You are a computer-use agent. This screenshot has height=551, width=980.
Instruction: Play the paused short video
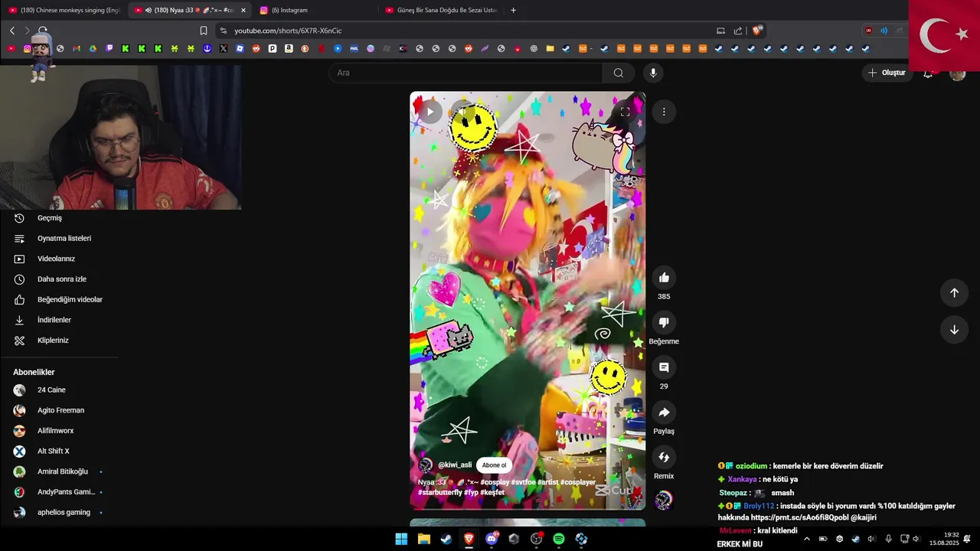(430, 112)
